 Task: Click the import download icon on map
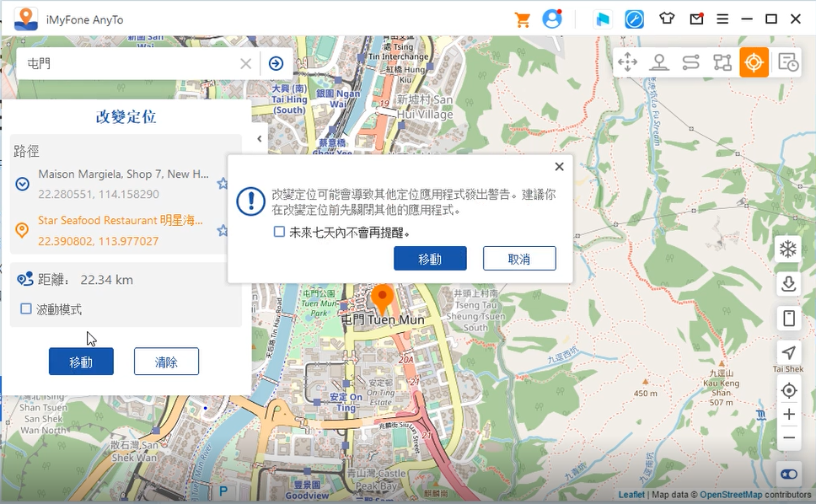pos(788,284)
